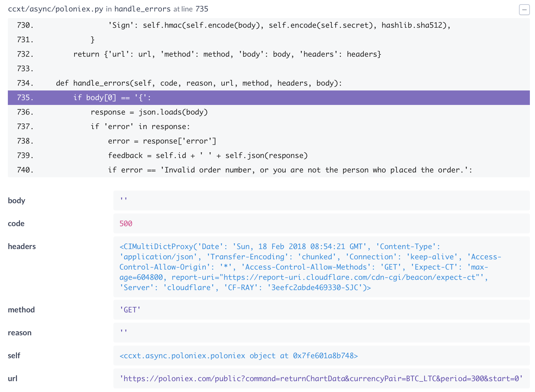Collapse the stack frame using the minus icon
The width and height of the screenshot is (535, 392).
(x=525, y=10)
